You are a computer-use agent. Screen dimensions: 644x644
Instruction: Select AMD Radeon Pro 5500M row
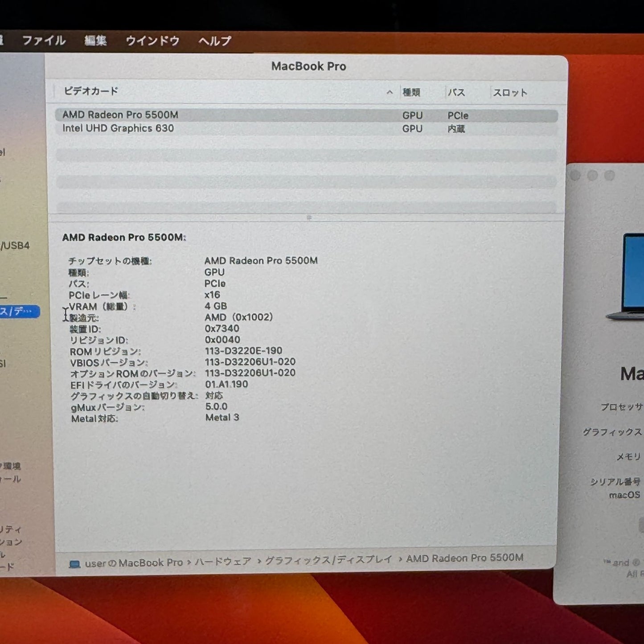point(306,115)
